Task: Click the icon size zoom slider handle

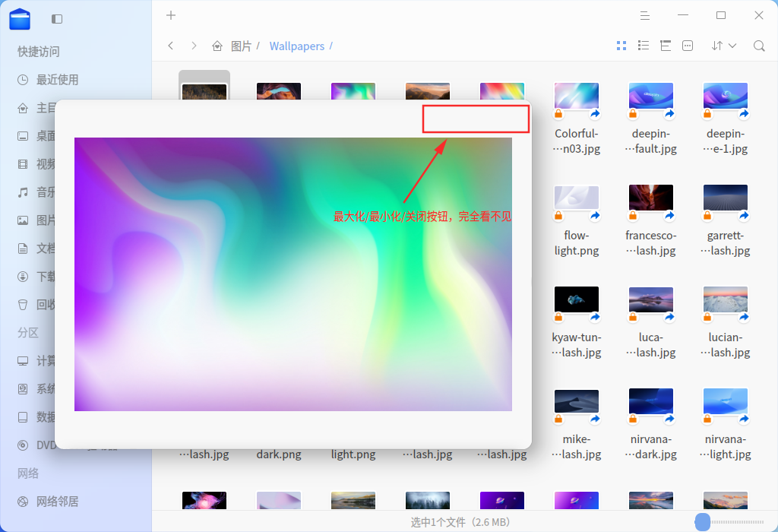Action: coord(703,522)
